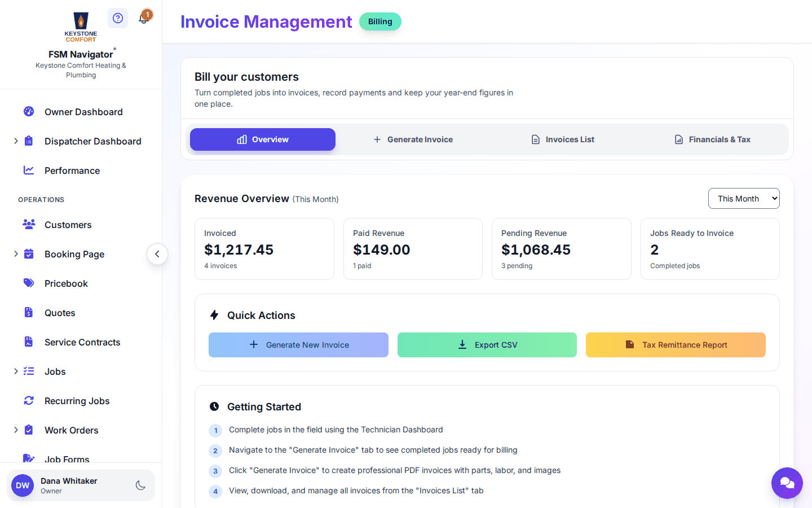Open Owner Dashboard link
The image size is (812, 508).
coord(83,112)
